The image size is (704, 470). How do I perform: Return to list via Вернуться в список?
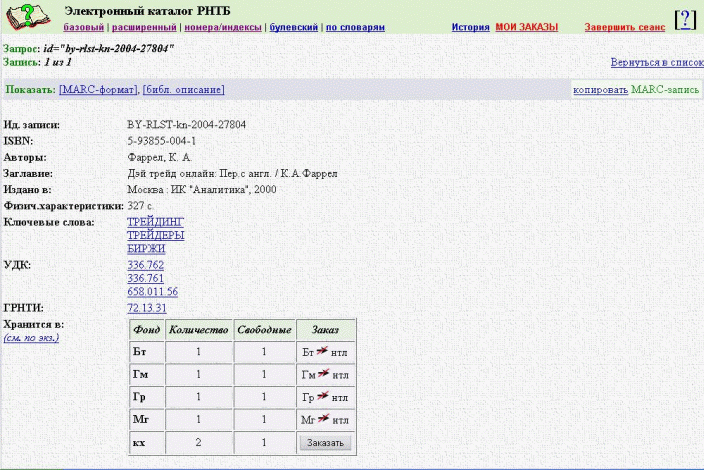click(657, 62)
